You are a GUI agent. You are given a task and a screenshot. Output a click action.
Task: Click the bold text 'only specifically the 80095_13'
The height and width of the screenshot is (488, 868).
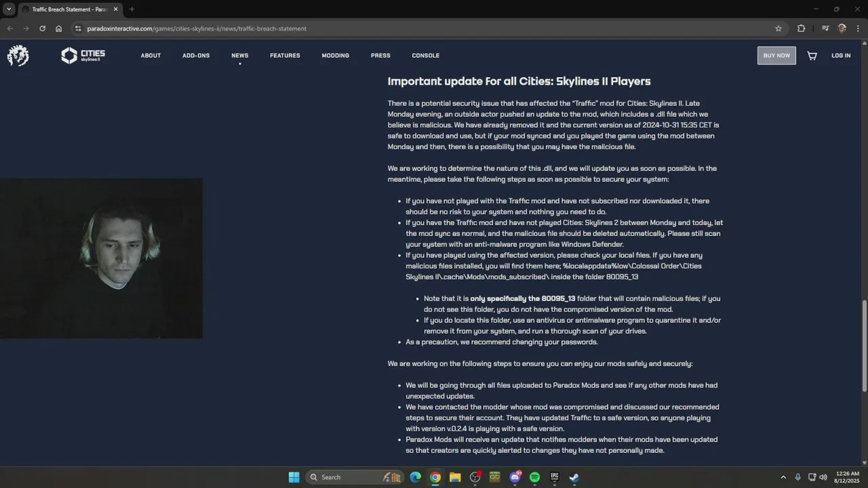click(x=523, y=298)
